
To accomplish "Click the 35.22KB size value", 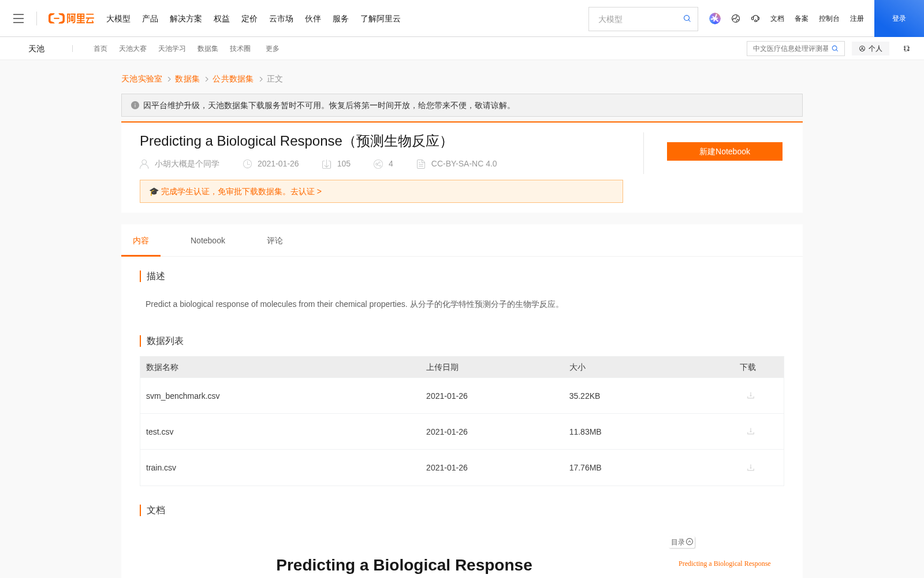I will point(584,396).
